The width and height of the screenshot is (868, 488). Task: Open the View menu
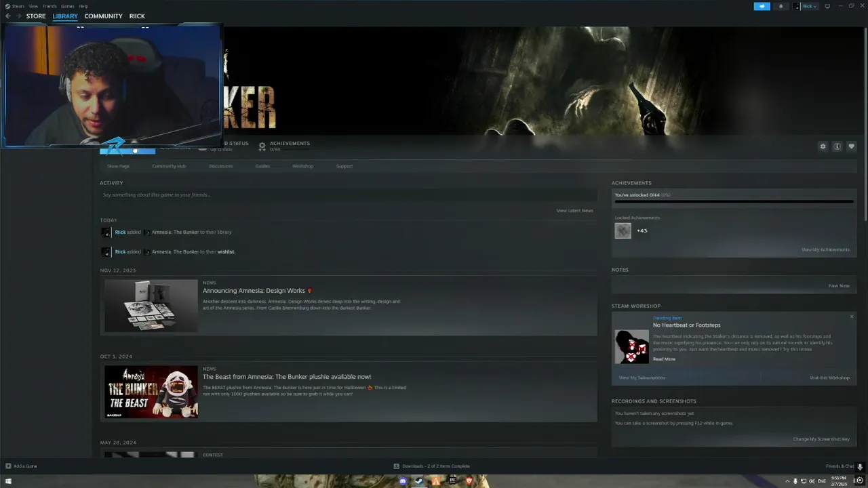point(33,6)
